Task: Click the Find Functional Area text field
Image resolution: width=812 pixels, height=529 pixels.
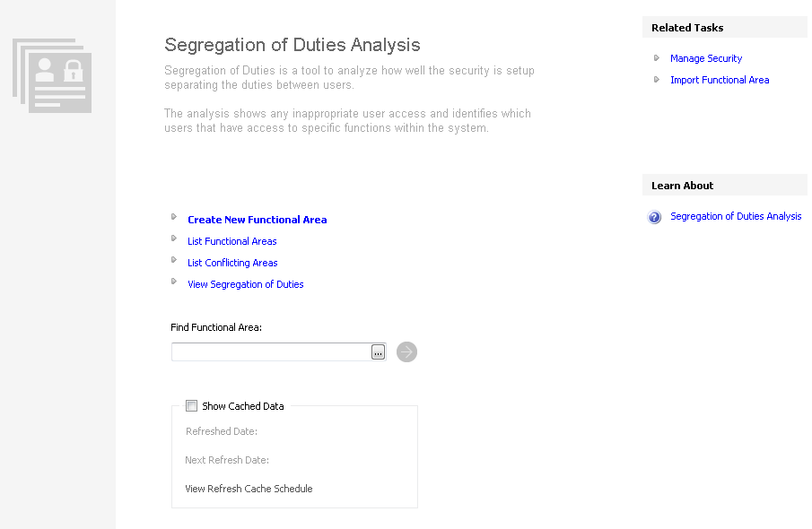Action: [271, 352]
